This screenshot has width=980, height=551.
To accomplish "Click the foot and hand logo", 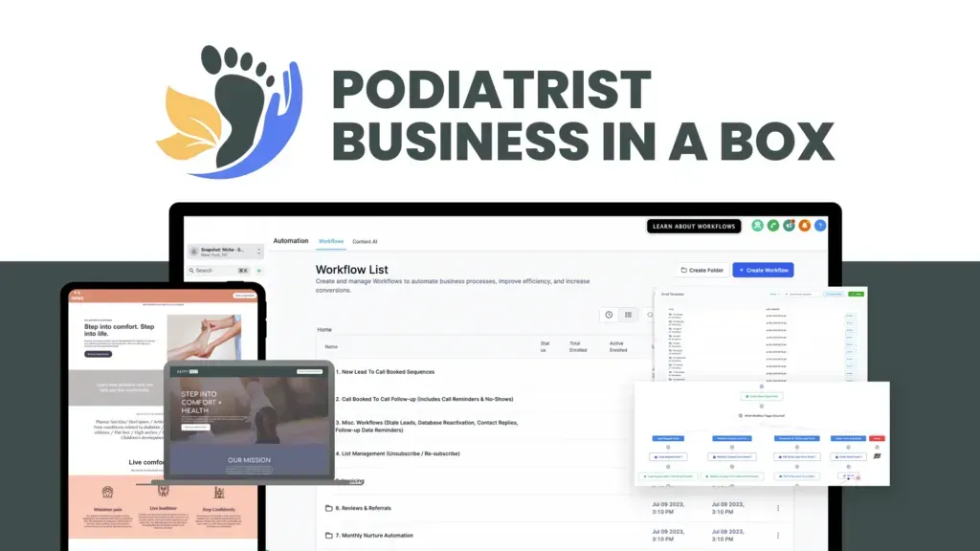I will (230, 112).
